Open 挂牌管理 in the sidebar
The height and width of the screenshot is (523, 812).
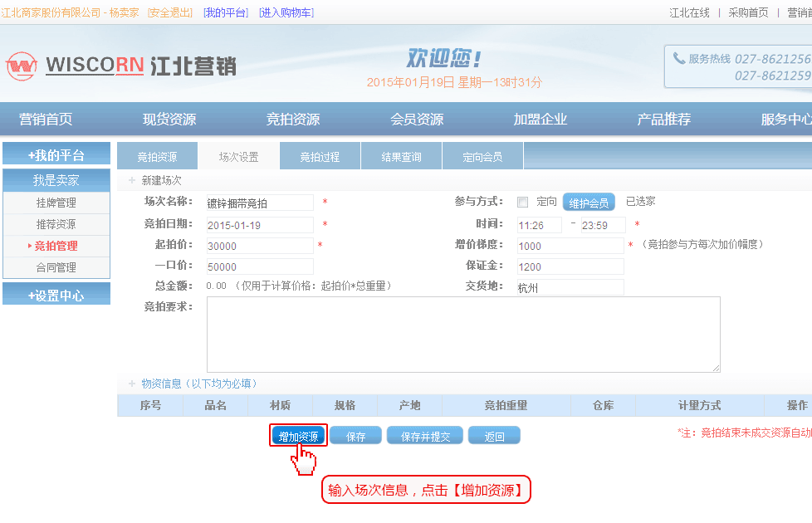(x=56, y=203)
